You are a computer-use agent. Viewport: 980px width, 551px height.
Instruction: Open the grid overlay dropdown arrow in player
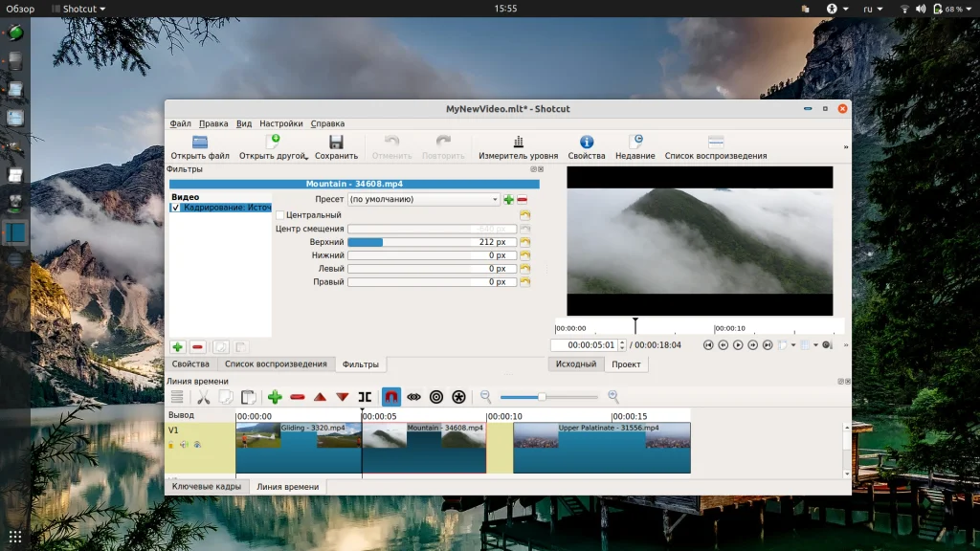pos(816,345)
